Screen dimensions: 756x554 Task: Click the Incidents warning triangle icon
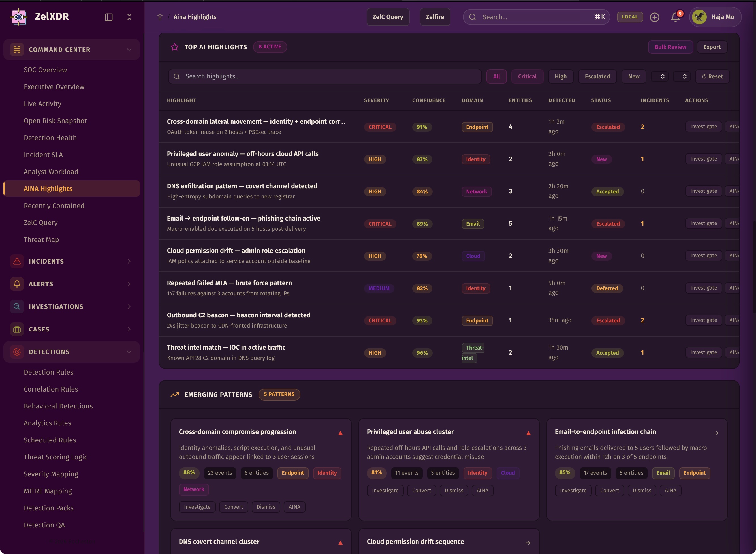click(x=17, y=261)
